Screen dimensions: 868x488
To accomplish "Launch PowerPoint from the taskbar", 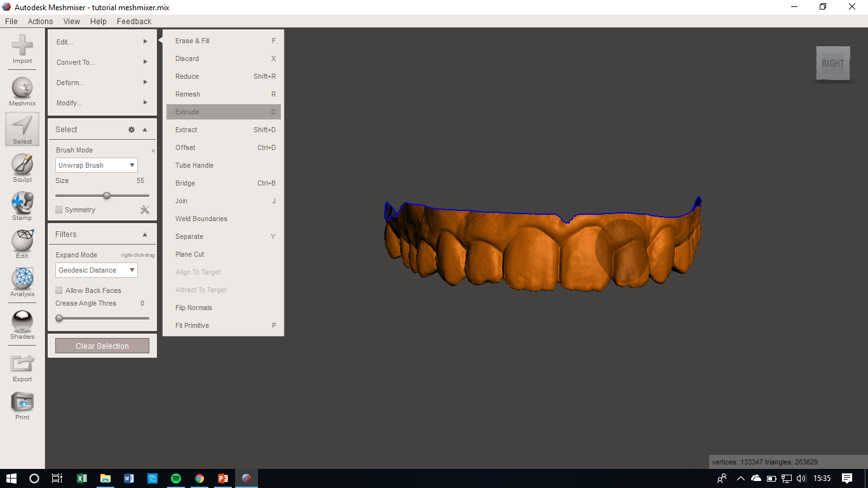I will pos(223,478).
